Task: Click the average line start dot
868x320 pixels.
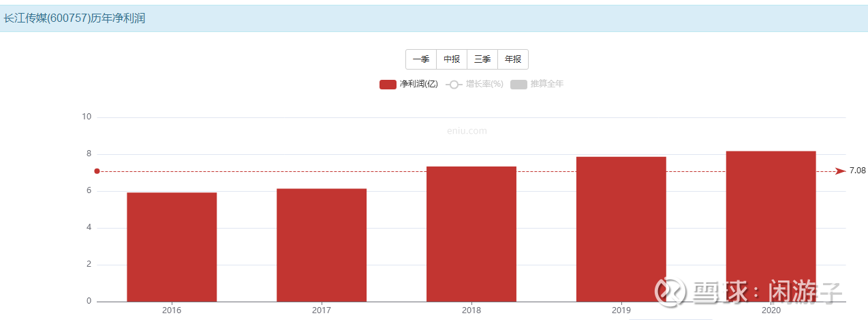Action: tap(97, 171)
